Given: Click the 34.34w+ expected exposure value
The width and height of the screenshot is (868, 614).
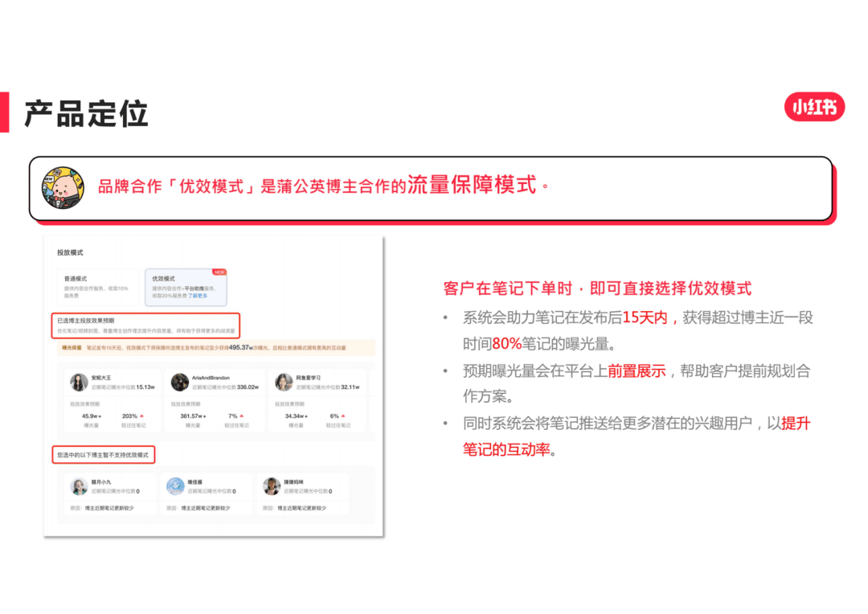Looking at the screenshot, I should [x=296, y=415].
